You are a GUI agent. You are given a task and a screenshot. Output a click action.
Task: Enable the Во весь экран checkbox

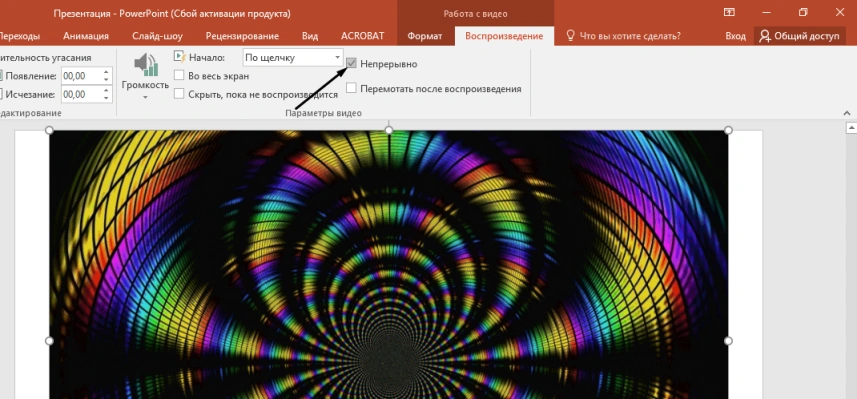click(x=179, y=76)
